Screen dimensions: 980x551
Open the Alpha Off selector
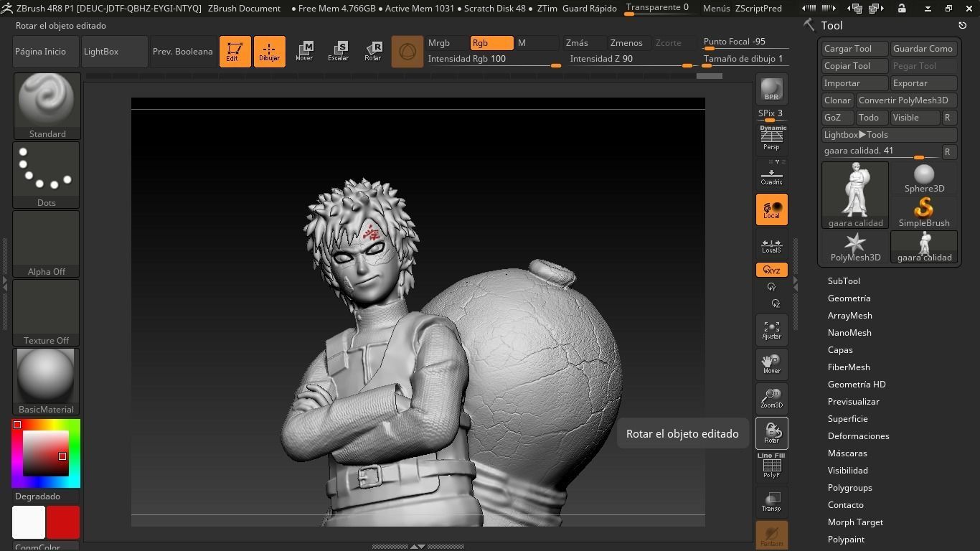coord(47,244)
